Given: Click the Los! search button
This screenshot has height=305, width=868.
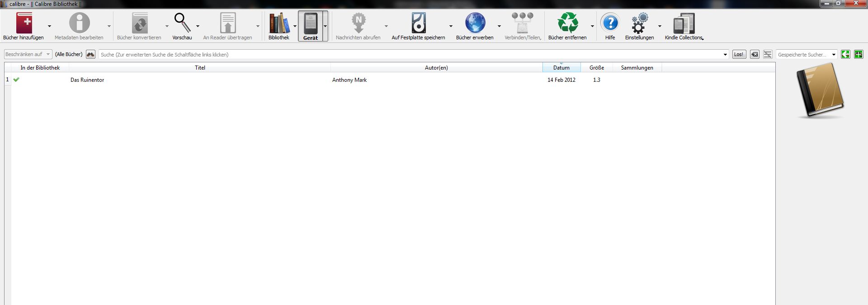Looking at the screenshot, I should point(739,54).
